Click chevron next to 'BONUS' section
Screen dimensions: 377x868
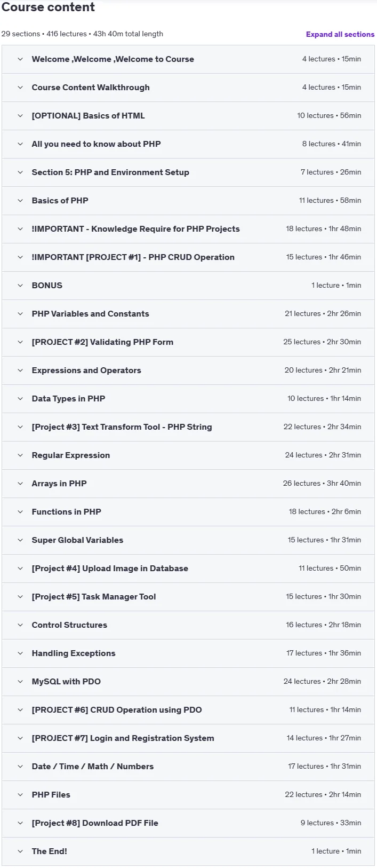[20, 286]
